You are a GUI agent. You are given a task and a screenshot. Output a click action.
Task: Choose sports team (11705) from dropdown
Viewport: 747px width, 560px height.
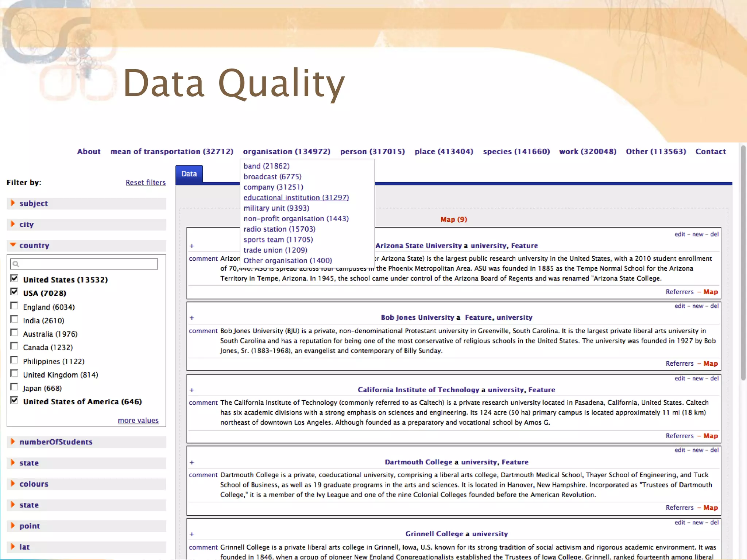pos(278,240)
